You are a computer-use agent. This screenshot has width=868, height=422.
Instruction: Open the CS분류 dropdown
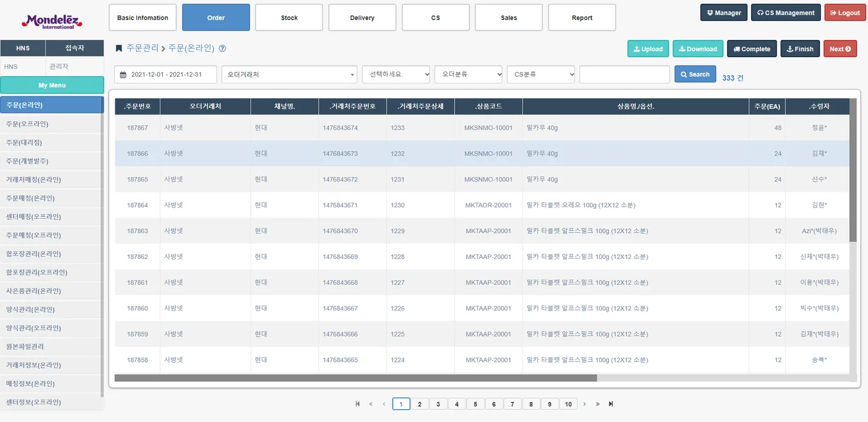pos(541,75)
